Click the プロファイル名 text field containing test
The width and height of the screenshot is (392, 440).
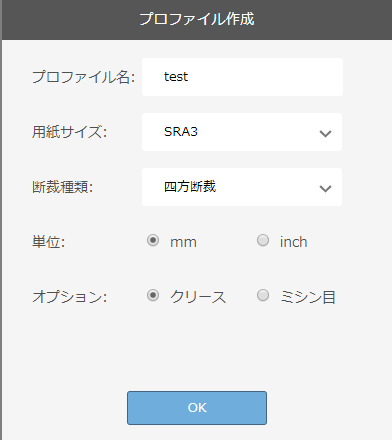pyautogui.click(x=242, y=77)
